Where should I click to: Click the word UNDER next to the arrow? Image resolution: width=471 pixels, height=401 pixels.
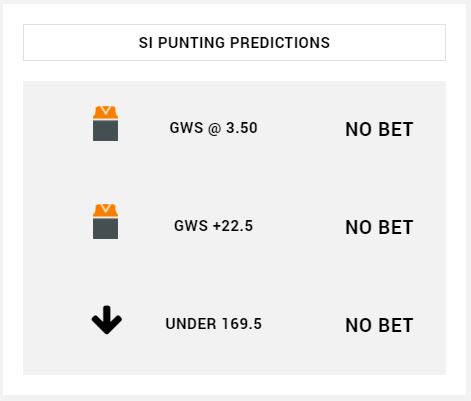(191, 324)
